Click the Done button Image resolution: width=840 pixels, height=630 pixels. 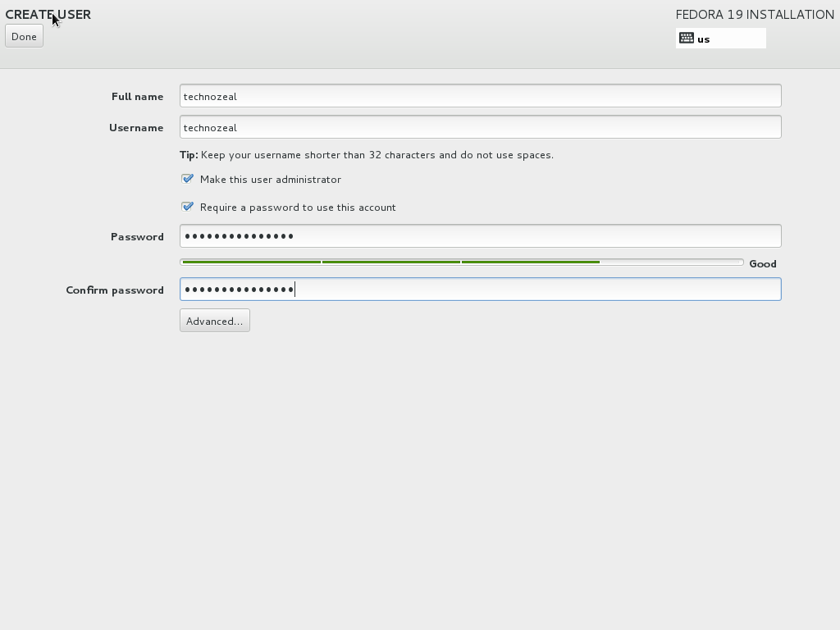23,35
